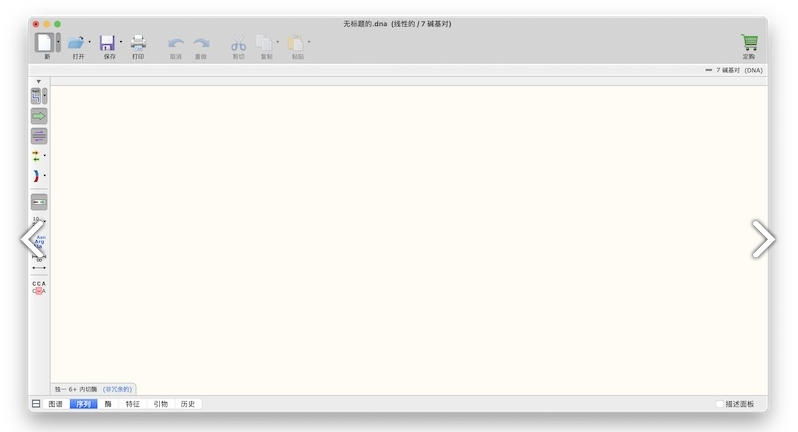Click the 独一 6+ 内切酶 button
Screen dimensions: 798x432
[x=76, y=389]
